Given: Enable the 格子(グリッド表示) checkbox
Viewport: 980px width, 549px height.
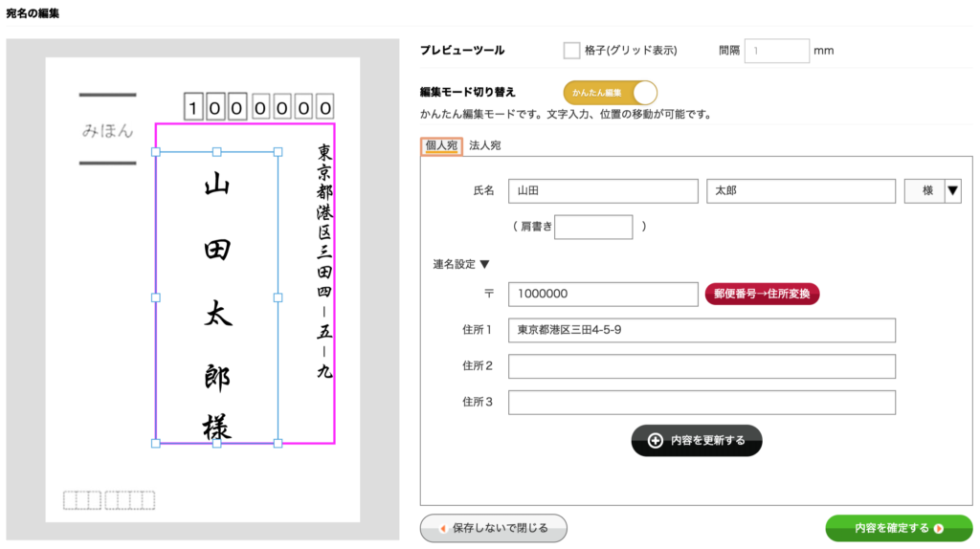Looking at the screenshot, I should [x=571, y=51].
